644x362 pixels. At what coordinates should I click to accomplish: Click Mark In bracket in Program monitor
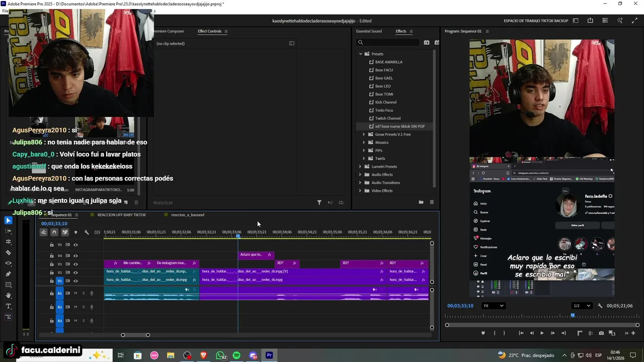pyautogui.click(x=494, y=333)
